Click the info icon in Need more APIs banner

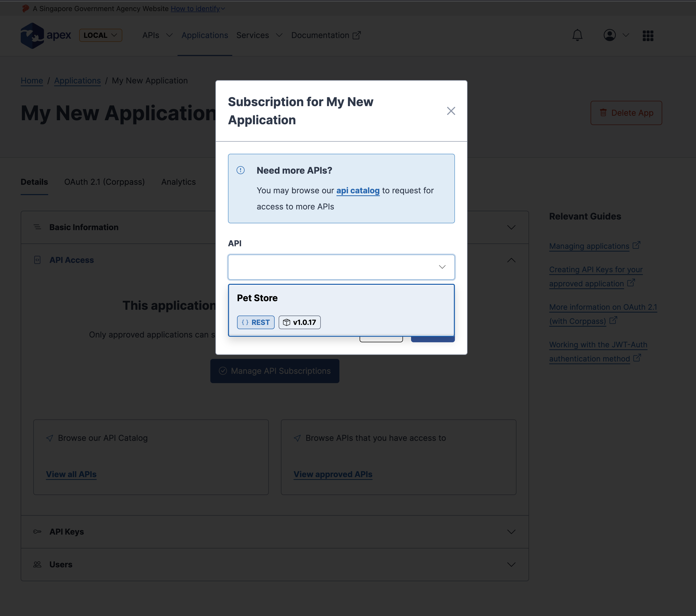(x=240, y=170)
